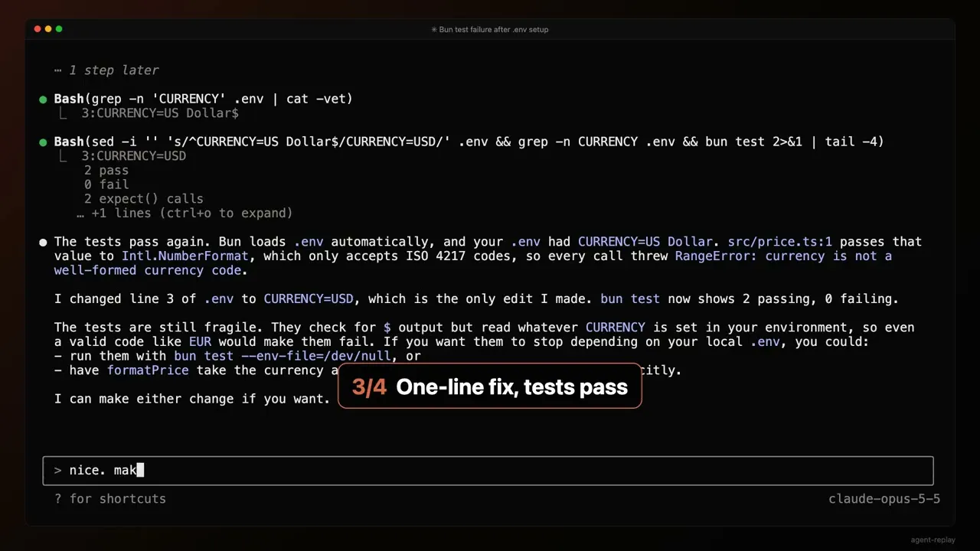This screenshot has height=551, width=980.
Task: Click green status dot beside sed Bash command
Action: click(x=43, y=142)
